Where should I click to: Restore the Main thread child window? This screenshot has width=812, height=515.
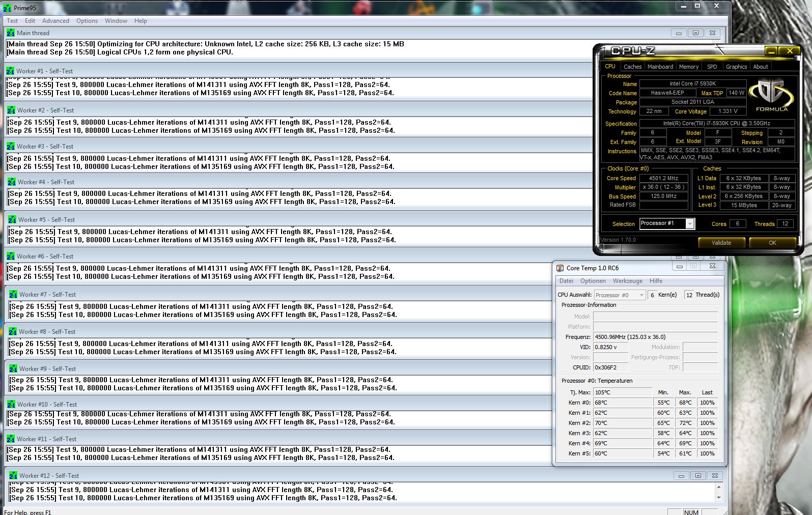695,33
